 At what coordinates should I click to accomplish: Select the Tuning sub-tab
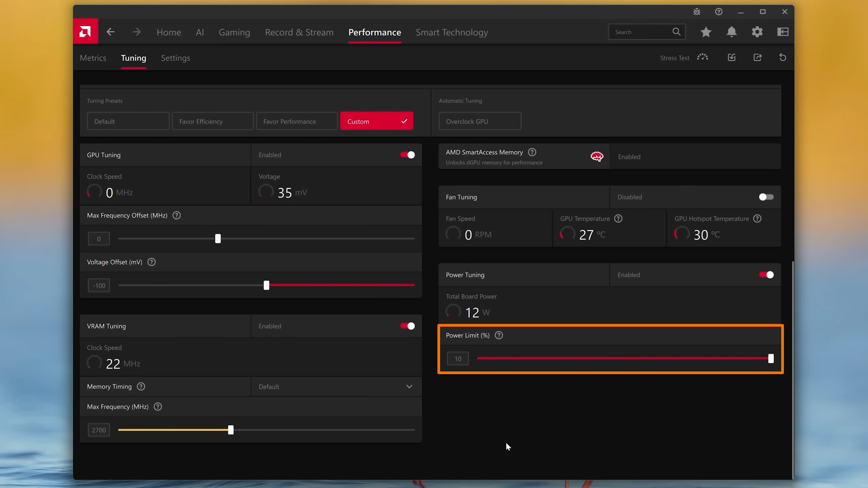tap(134, 58)
